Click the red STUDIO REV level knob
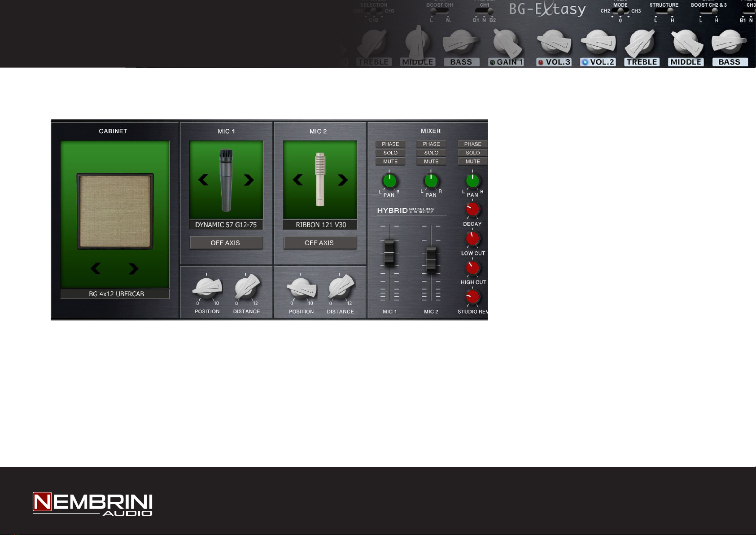Screen dimensions: 756x535 click(x=473, y=297)
